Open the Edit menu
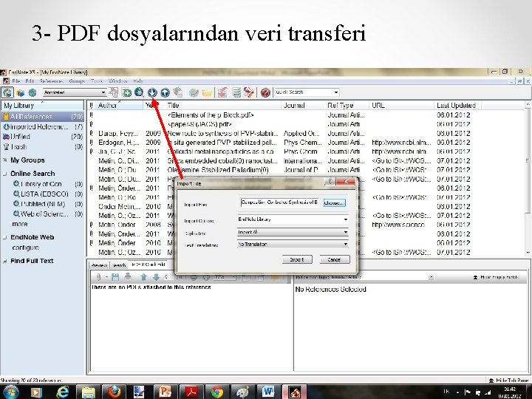The image size is (532, 399). coord(30,81)
